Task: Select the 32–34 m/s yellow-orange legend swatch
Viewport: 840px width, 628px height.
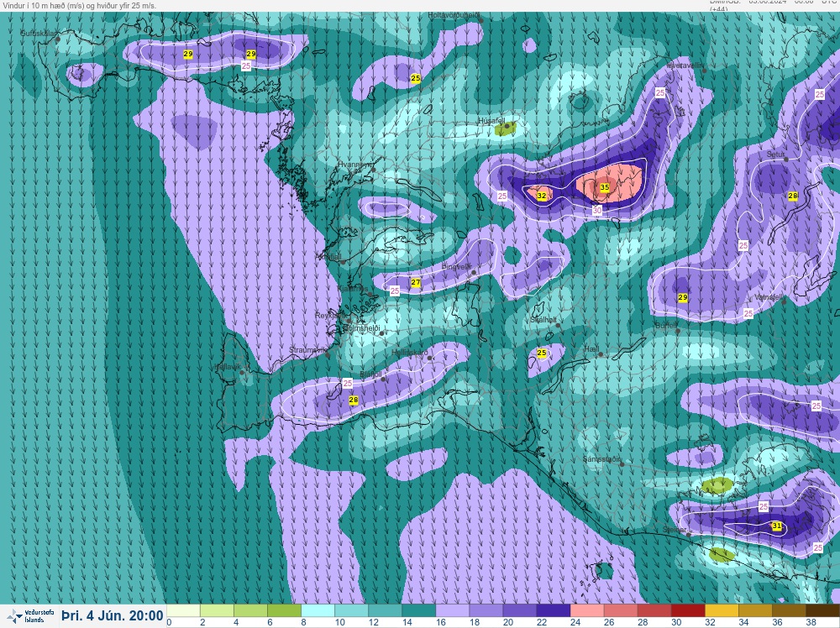Action: pos(721,611)
